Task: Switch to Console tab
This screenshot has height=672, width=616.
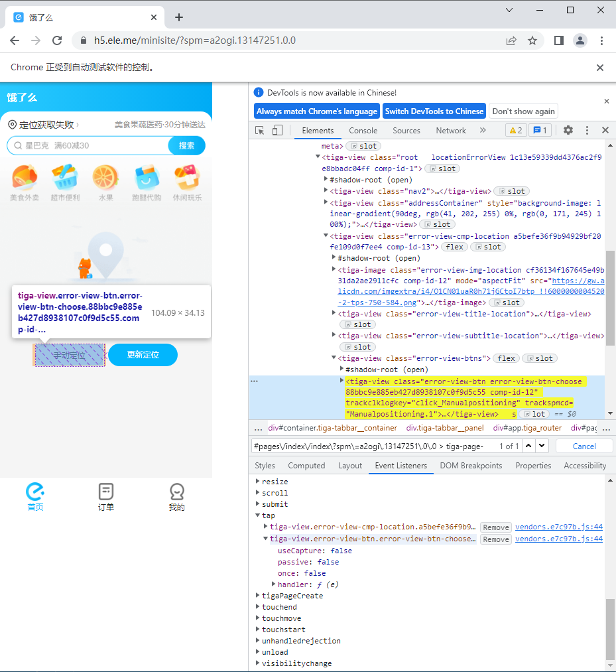Action: point(363,131)
